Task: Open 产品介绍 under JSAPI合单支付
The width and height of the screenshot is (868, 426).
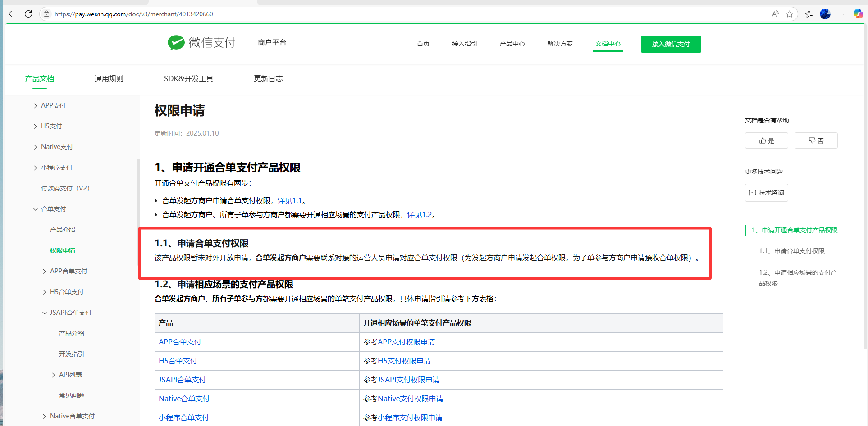Action: point(72,333)
